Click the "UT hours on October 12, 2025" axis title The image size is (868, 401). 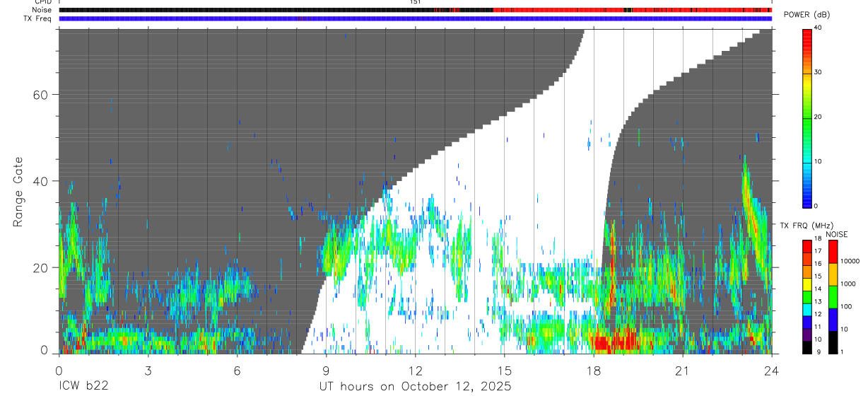(x=414, y=386)
